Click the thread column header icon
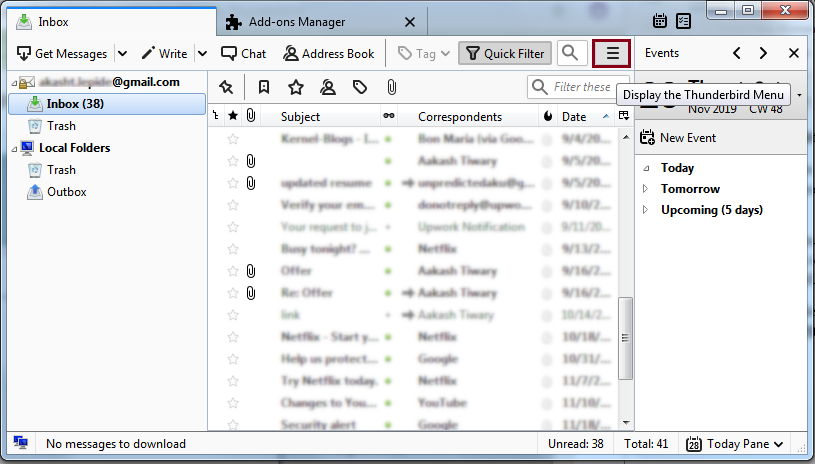Screen dimensions: 815x464 pyautogui.click(x=216, y=116)
